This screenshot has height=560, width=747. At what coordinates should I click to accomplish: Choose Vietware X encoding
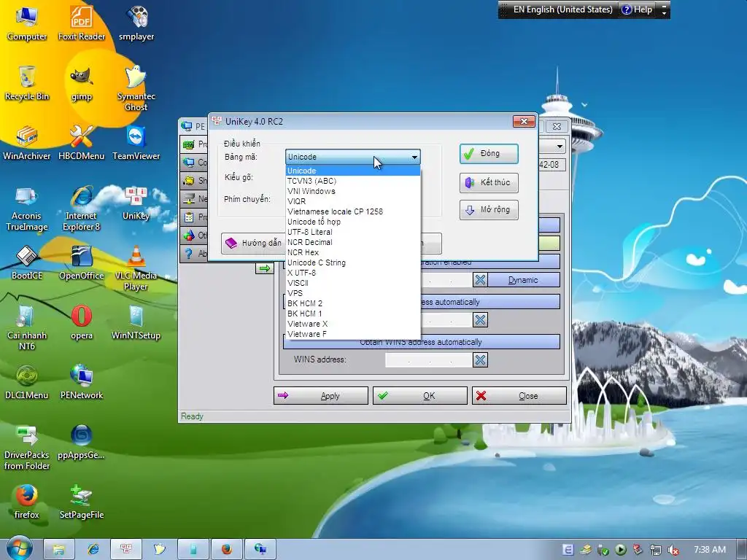point(353,324)
